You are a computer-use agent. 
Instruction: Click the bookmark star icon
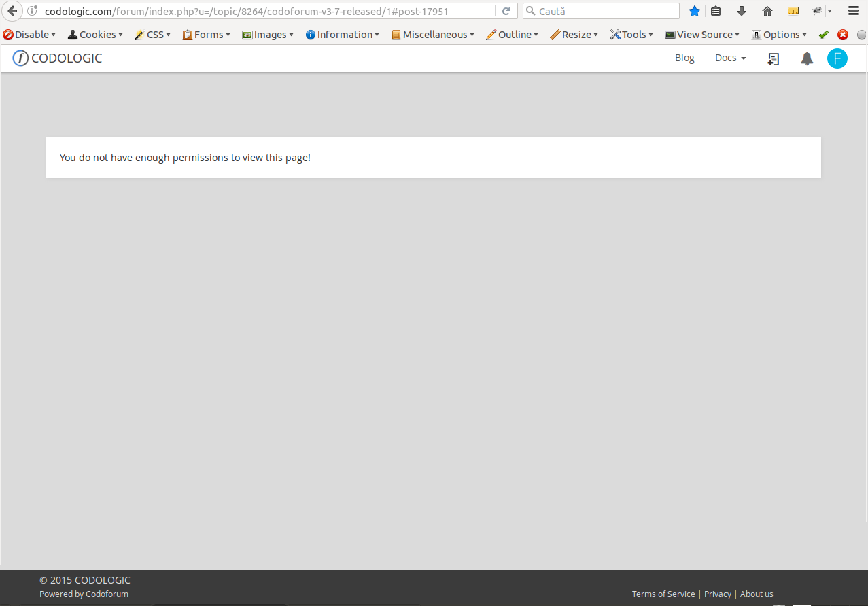click(x=694, y=11)
